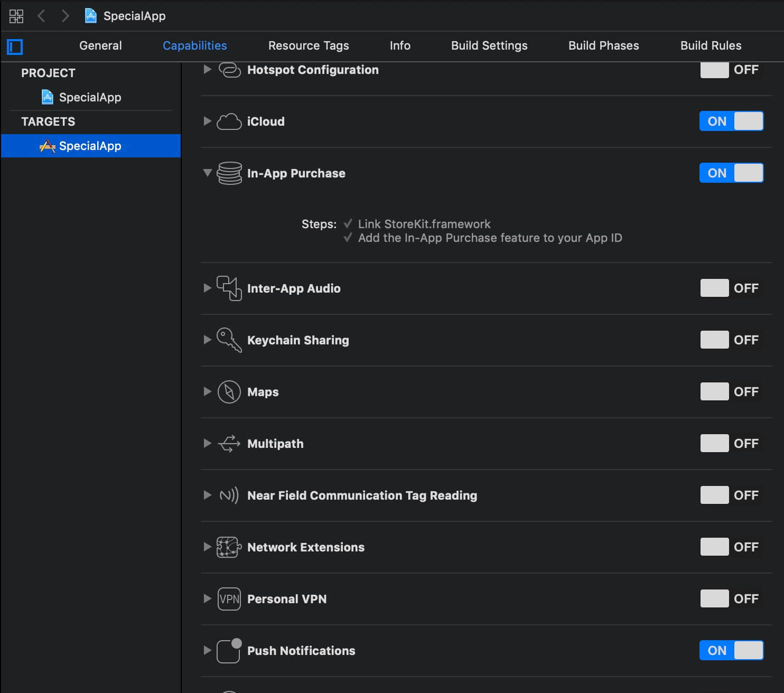This screenshot has height=693, width=784.
Task: Click the Keychain Sharing key icon
Action: pos(229,340)
